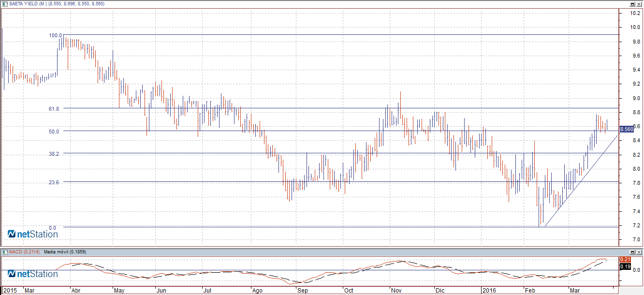Close the SAETA YIELD price chart panel
The image size is (644, 295).
tap(639, 4)
